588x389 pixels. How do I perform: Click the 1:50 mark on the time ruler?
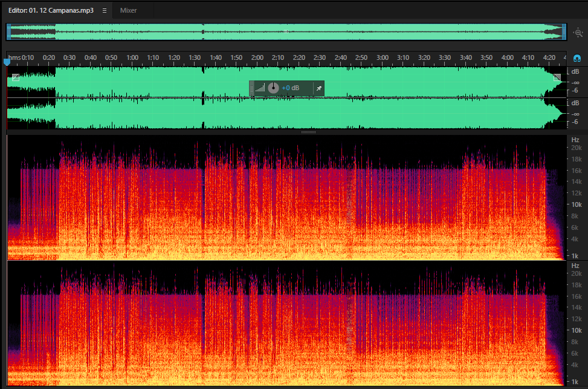[236, 58]
